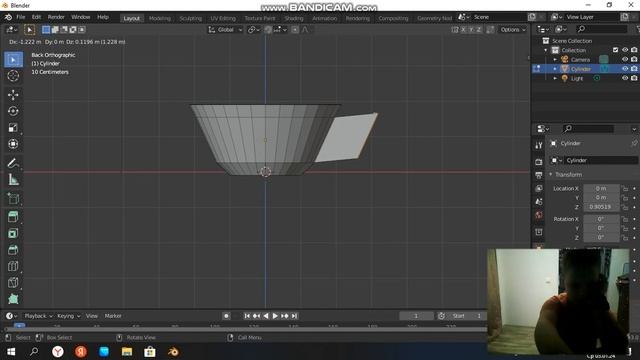Select the Transform tool
The width and height of the screenshot is (640, 360).
coord(13,144)
